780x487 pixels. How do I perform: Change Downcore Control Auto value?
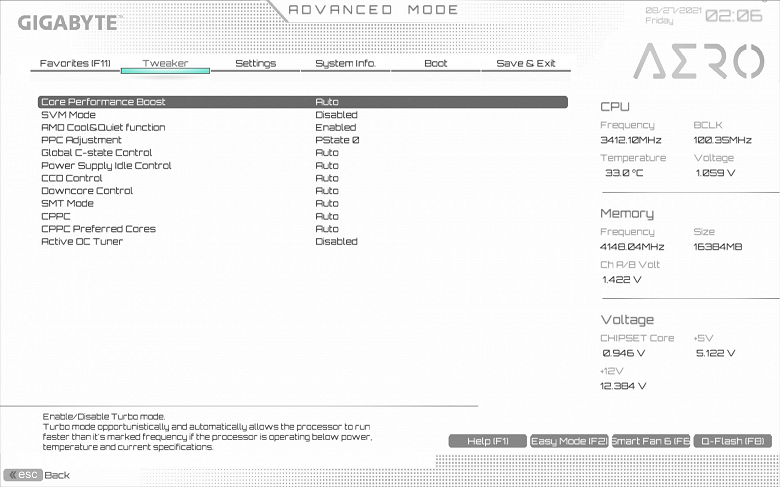tap(327, 191)
